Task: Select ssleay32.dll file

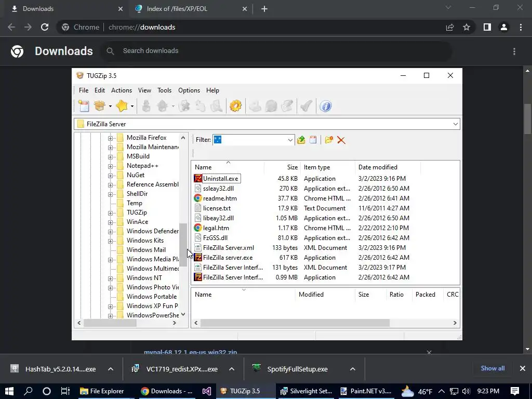Action: (218, 188)
